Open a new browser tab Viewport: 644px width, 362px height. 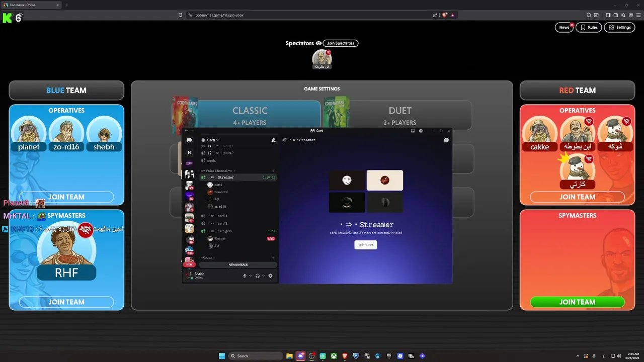[x=66, y=5]
